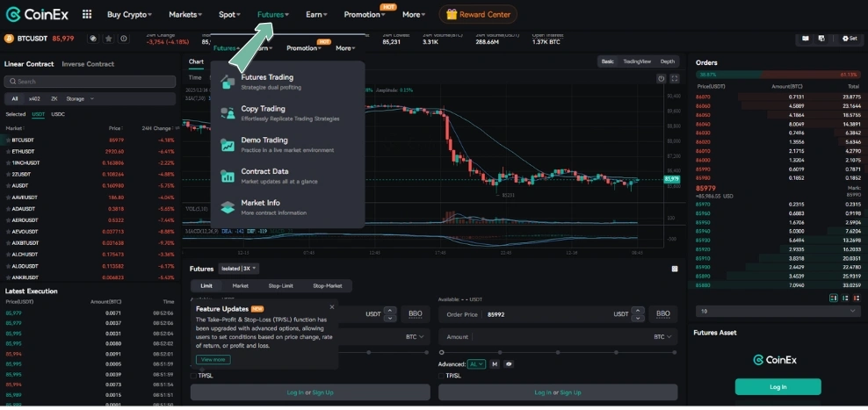
Task: Sort market list by 24H Change
Action: [158, 128]
